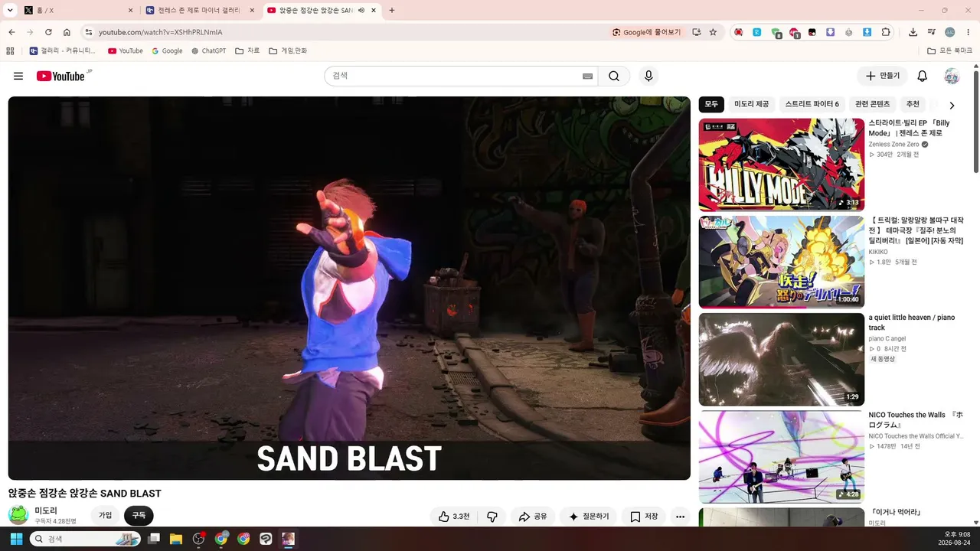
Task: Click the SAND BLAST video player
Action: pos(349,288)
